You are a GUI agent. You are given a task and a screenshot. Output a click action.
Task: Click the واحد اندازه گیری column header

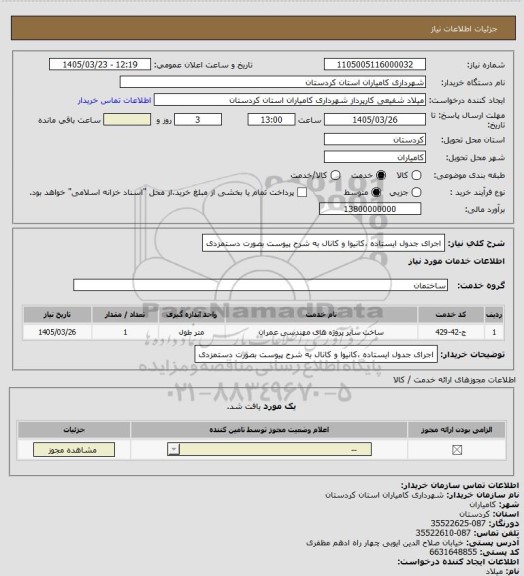pos(191,315)
